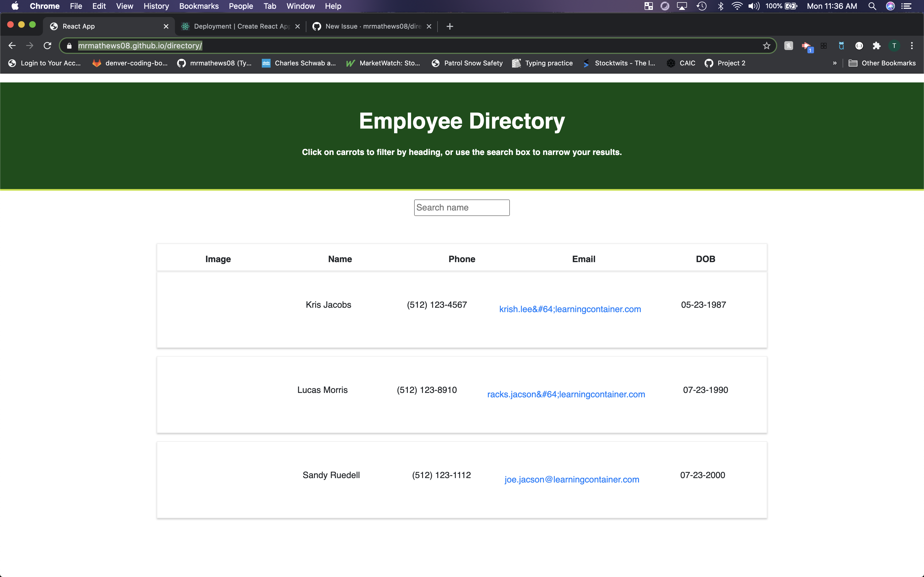924x577 pixels.
Task: Open the MarketWatch bookmark
Action: pos(383,63)
